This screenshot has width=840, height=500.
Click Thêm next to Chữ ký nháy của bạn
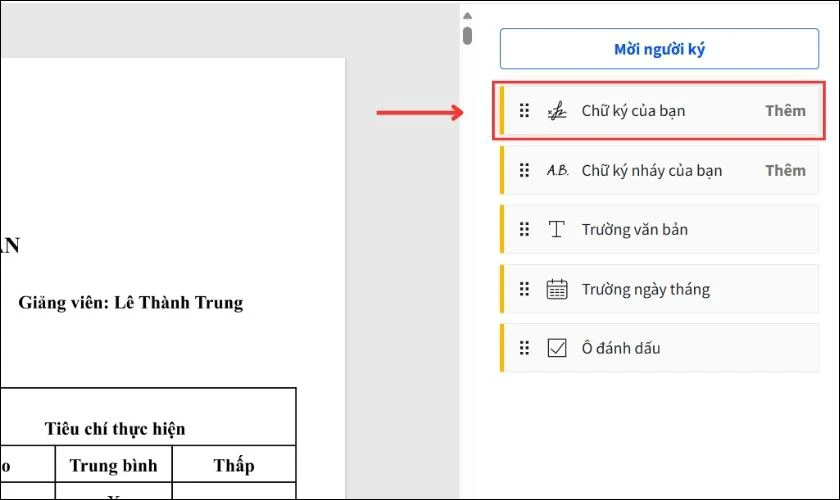(x=785, y=170)
